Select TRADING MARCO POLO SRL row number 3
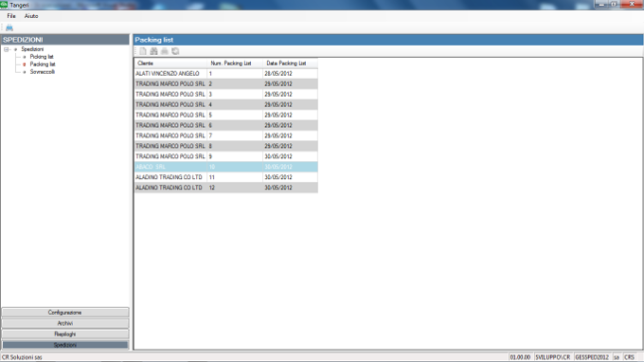The height and width of the screenshot is (362, 644). (x=226, y=94)
